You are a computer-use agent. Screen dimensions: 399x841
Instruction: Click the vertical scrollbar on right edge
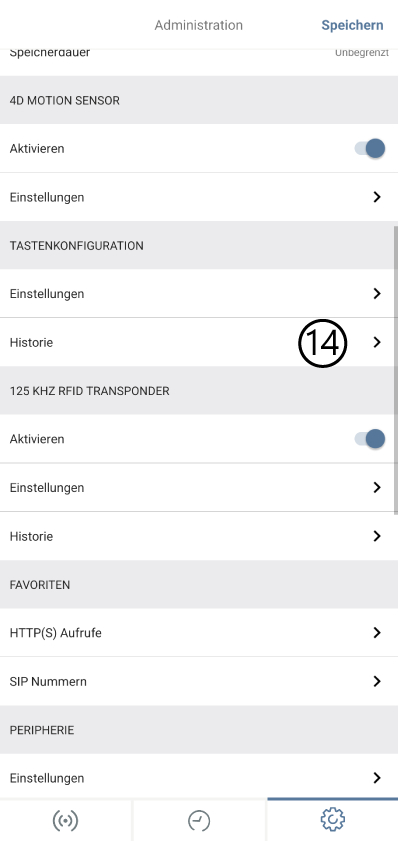(396, 370)
